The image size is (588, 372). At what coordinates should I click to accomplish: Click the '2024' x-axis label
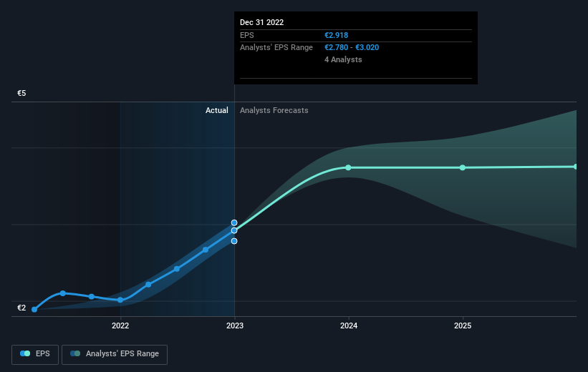click(x=349, y=325)
